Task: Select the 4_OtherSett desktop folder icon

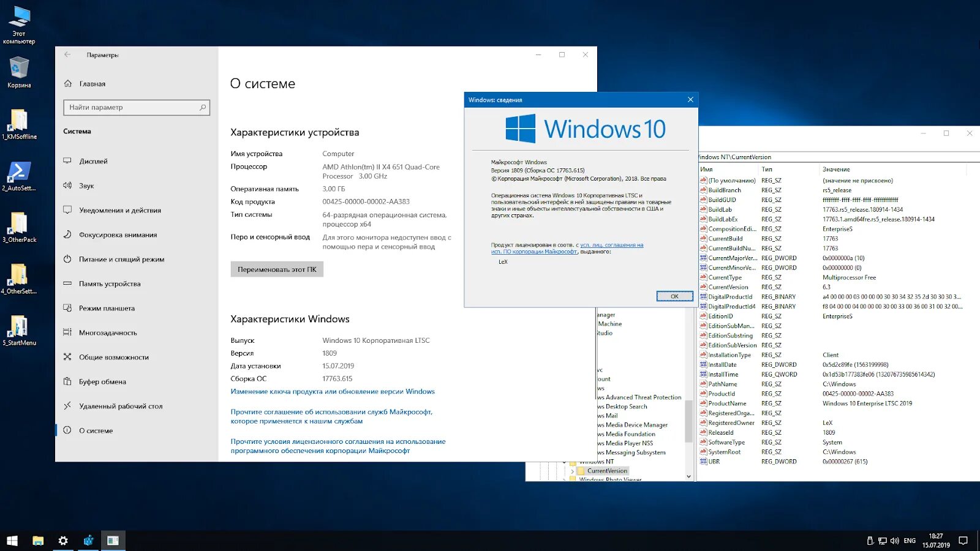Action: pyautogui.click(x=19, y=279)
